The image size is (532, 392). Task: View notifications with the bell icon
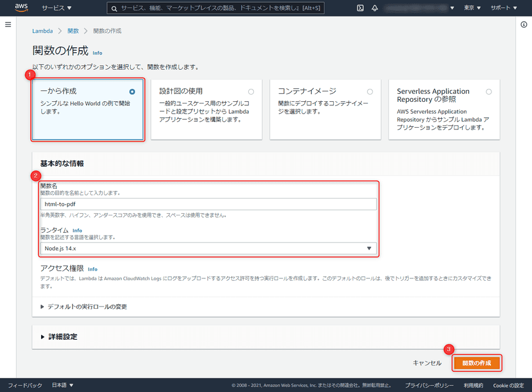375,8
